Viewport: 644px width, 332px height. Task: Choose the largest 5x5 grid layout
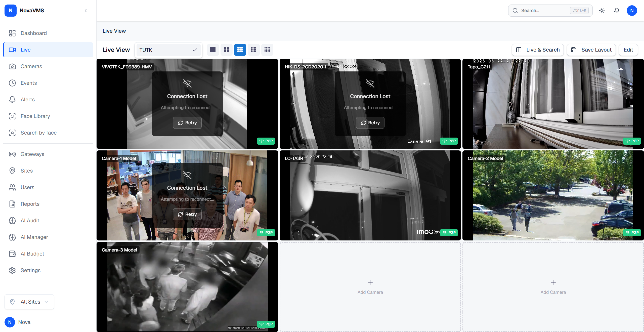pyautogui.click(x=267, y=50)
